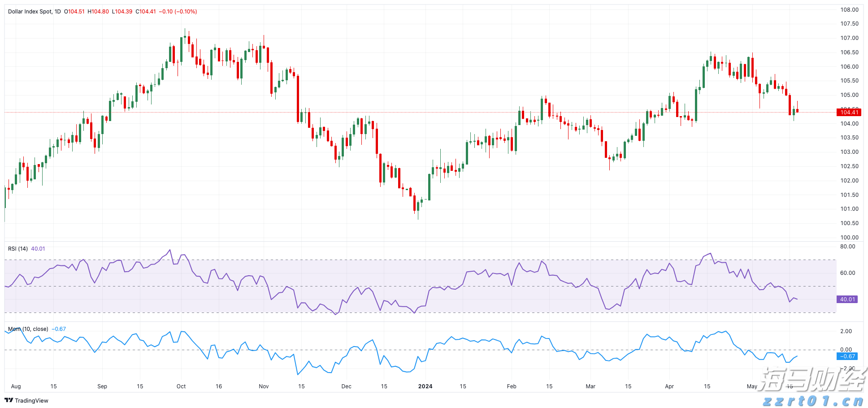
Task: Click the red 104.41 current price tag
Action: point(849,113)
